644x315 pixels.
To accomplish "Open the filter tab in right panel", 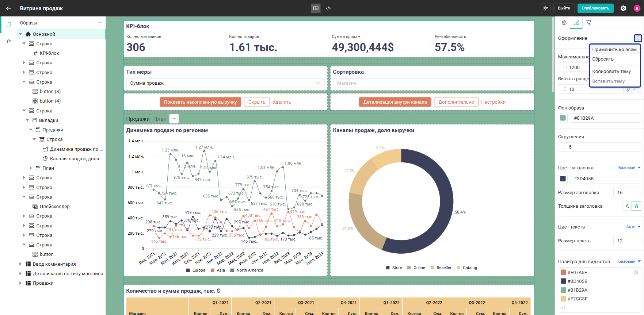I will [589, 23].
